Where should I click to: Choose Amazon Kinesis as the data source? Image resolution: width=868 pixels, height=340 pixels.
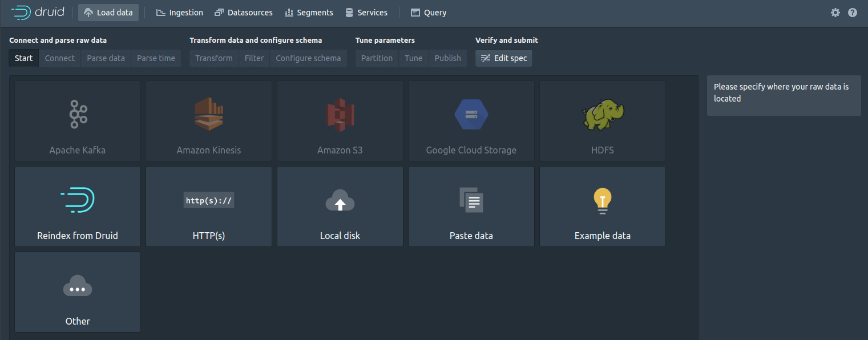coord(208,120)
